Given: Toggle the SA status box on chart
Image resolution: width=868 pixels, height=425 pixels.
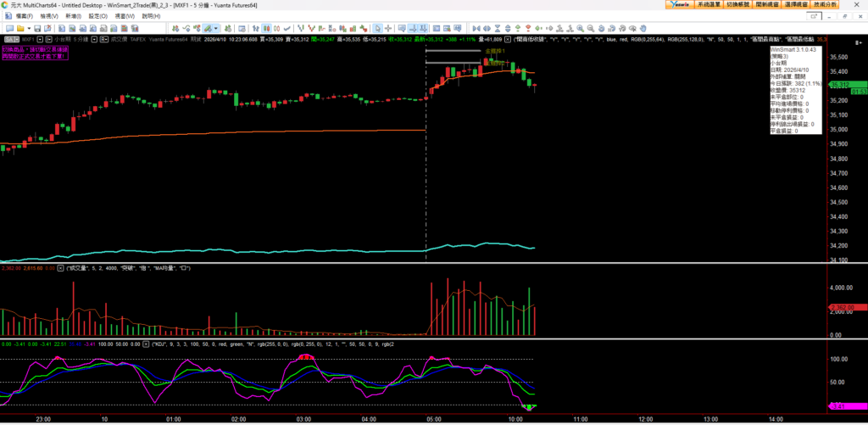Looking at the screenshot, I should point(10,39).
